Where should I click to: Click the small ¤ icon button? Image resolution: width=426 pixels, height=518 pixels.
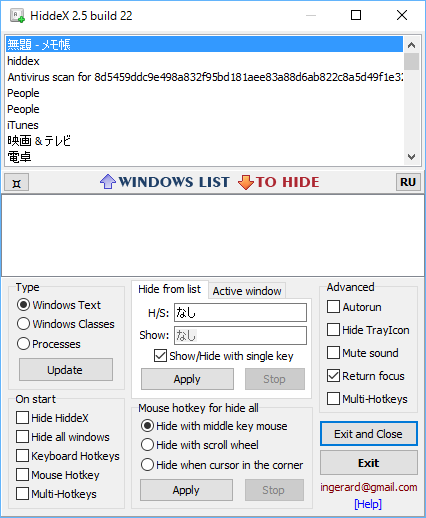click(x=17, y=182)
